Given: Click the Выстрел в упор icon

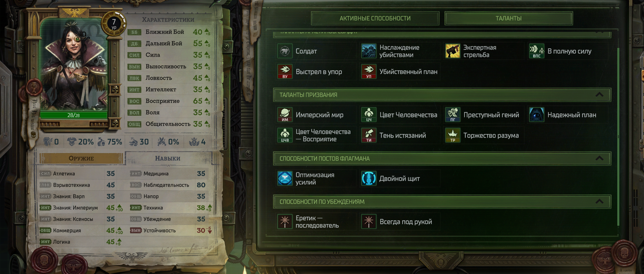Looking at the screenshot, I should [285, 72].
